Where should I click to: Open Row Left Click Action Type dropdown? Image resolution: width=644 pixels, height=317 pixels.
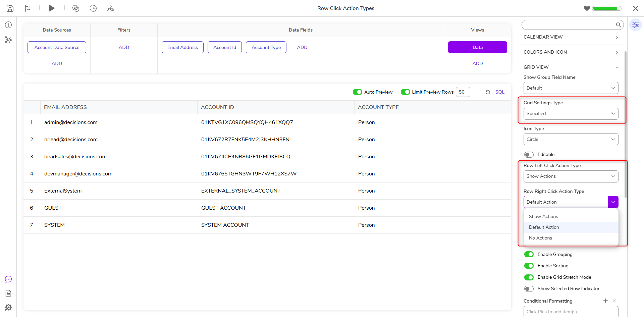coord(571,176)
